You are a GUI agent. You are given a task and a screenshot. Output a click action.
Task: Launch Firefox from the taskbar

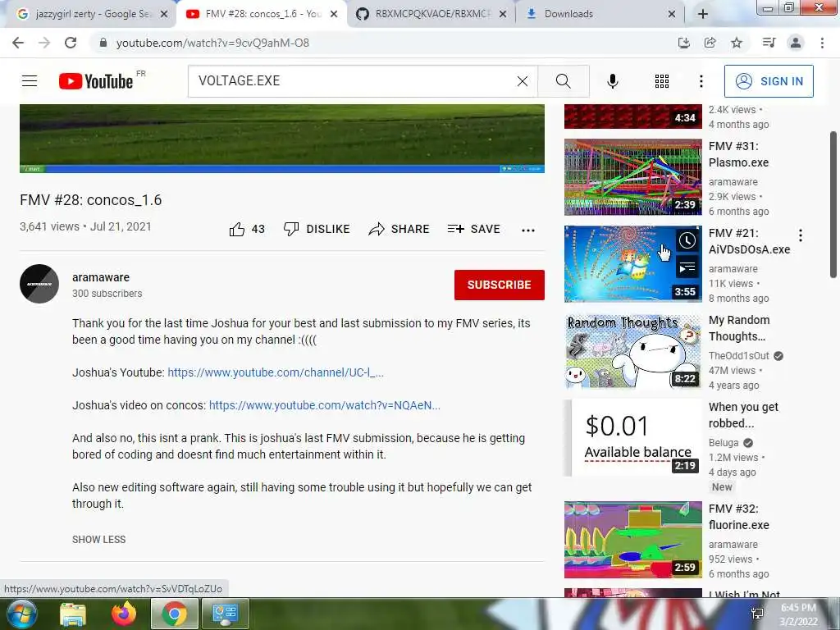pos(124,614)
